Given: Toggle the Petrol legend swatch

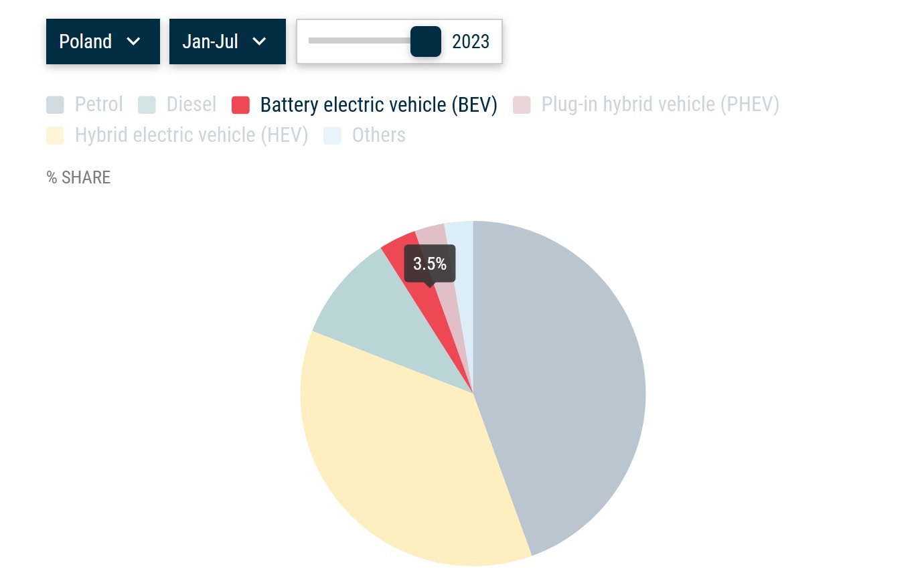Looking at the screenshot, I should (55, 105).
